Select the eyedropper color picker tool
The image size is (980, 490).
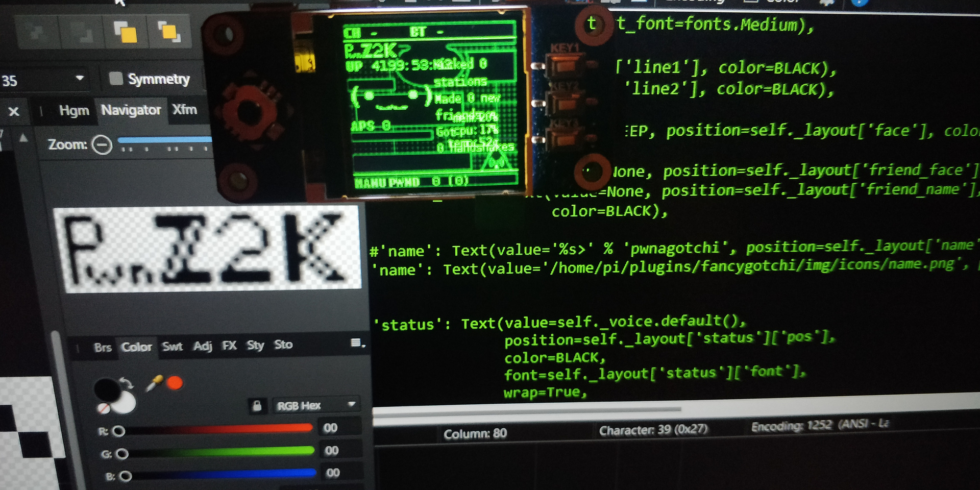coord(154,383)
